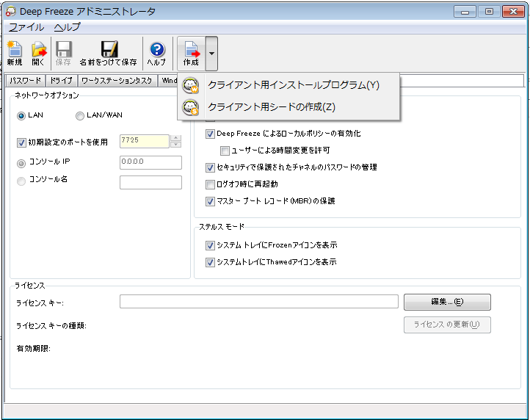This screenshot has height=420, width=530.
Task: Click the コンソール IP address field
Action: click(150, 162)
